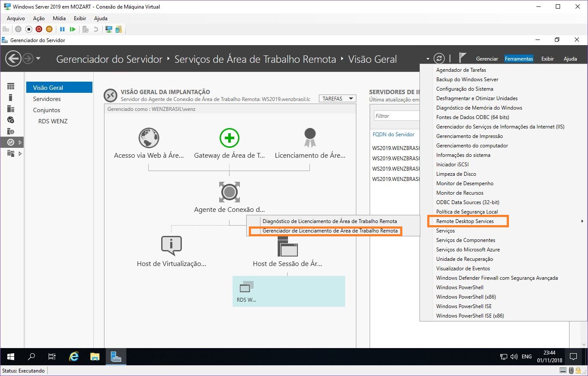Screen dimensions: 588x376
Task: Click the Checkpoint icon in VM toolbar
Action: (x=86, y=29)
